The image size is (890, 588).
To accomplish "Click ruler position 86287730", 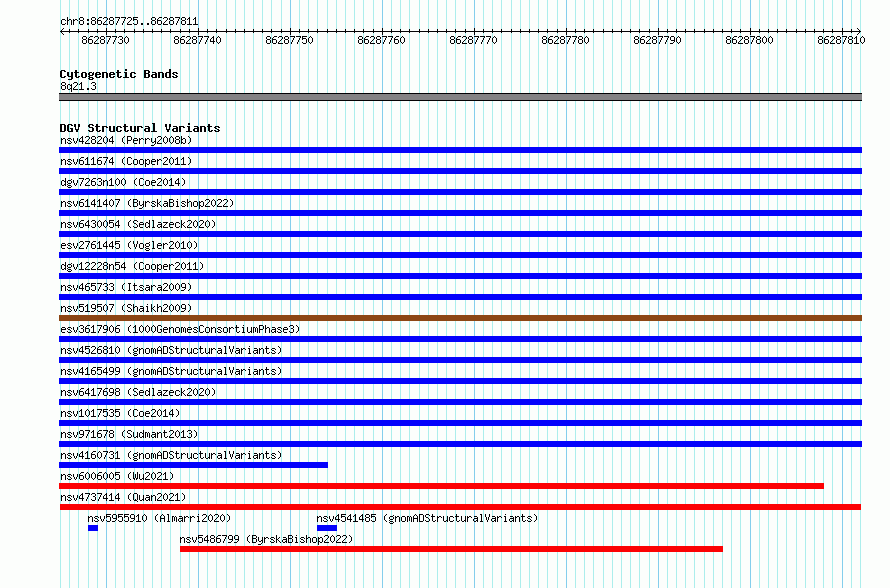I will [106, 40].
